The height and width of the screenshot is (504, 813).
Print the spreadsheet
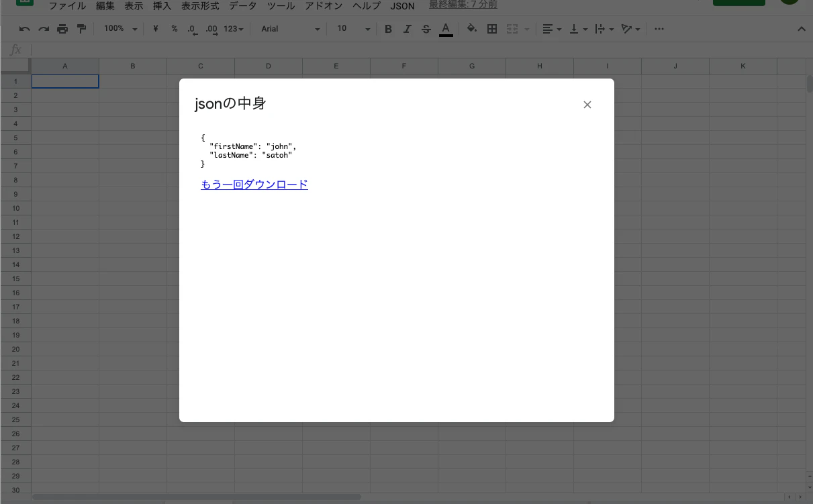[62, 29]
